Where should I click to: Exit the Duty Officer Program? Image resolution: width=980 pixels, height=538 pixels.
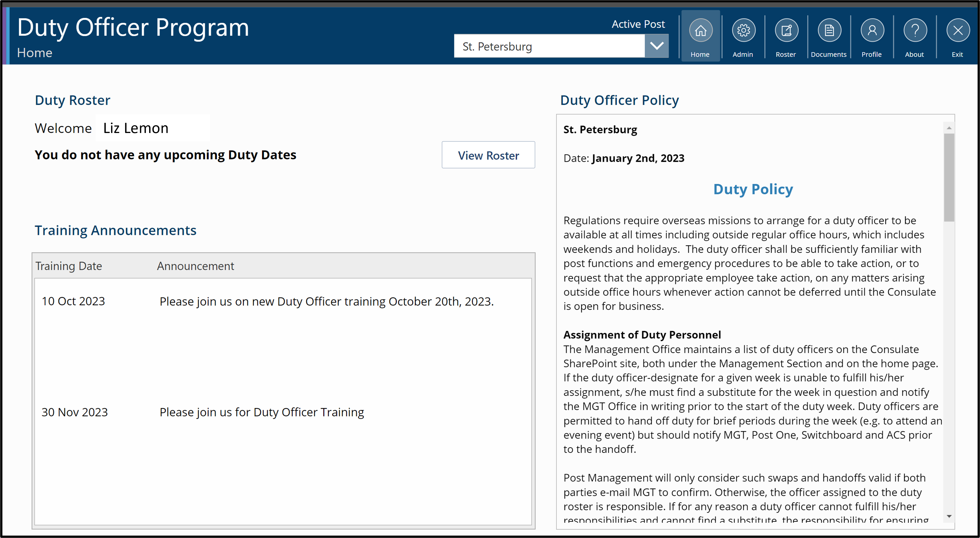pyautogui.click(x=958, y=30)
